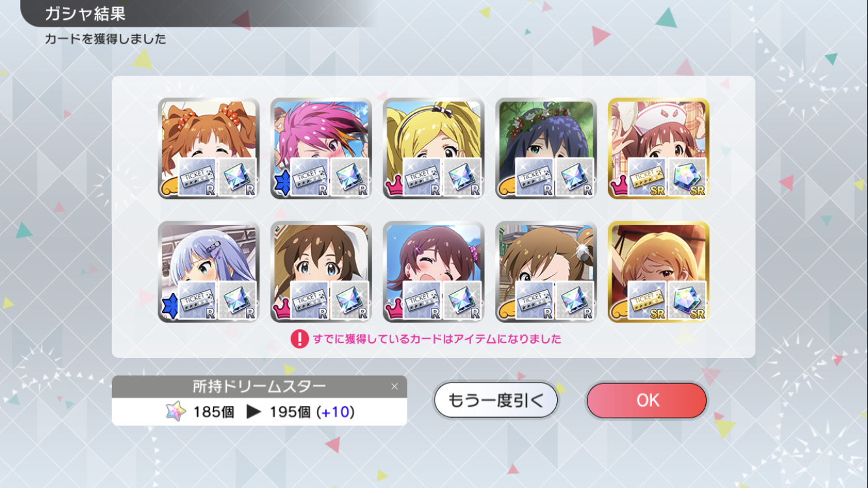Select the SR orange-haired gold-framed card
This screenshot has height=488, width=868.
pyautogui.click(x=658, y=272)
